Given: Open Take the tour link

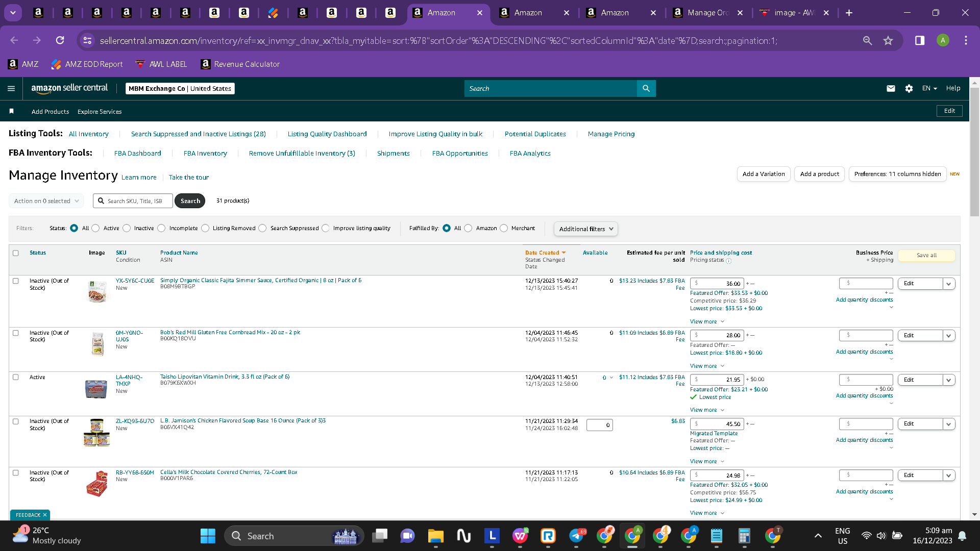Looking at the screenshot, I should (x=189, y=178).
